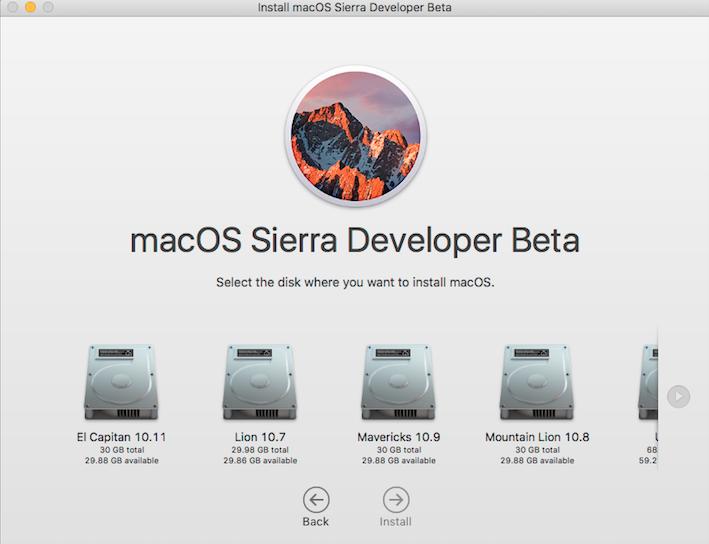Image resolution: width=709 pixels, height=544 pixels.
Task: Click the Back text label
Action: [x=316, y=522]
